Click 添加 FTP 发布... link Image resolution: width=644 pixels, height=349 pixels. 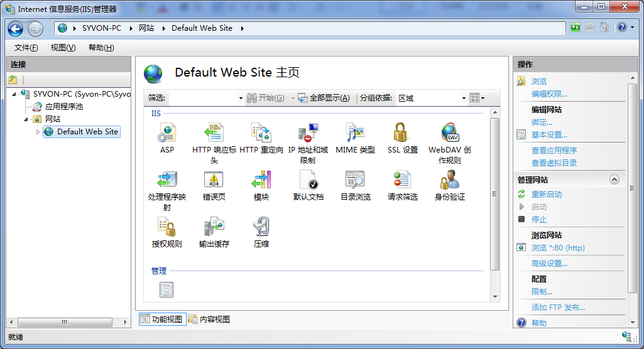558,307
